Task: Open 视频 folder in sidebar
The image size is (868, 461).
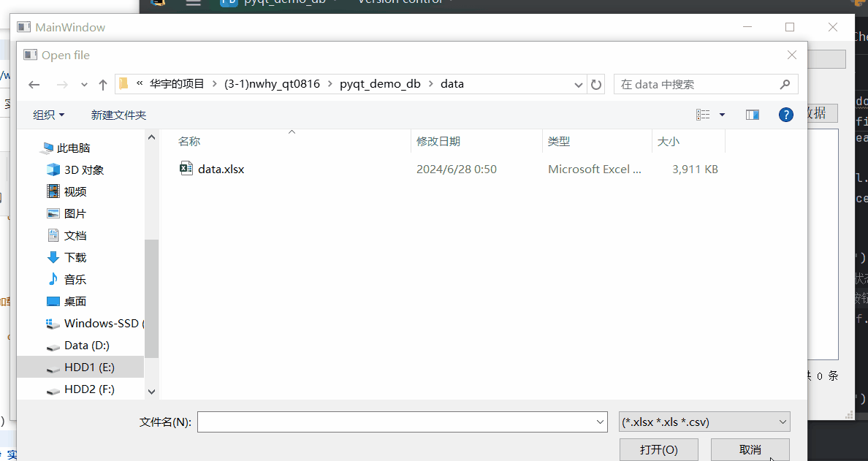Action: coord(67,192)
